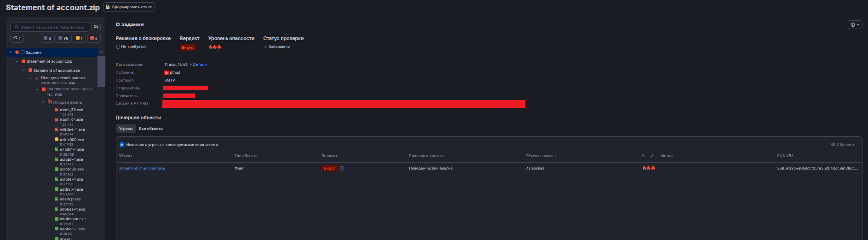Click flame danger level indicator in summary

pyautogui.click(x=215, y=47)
